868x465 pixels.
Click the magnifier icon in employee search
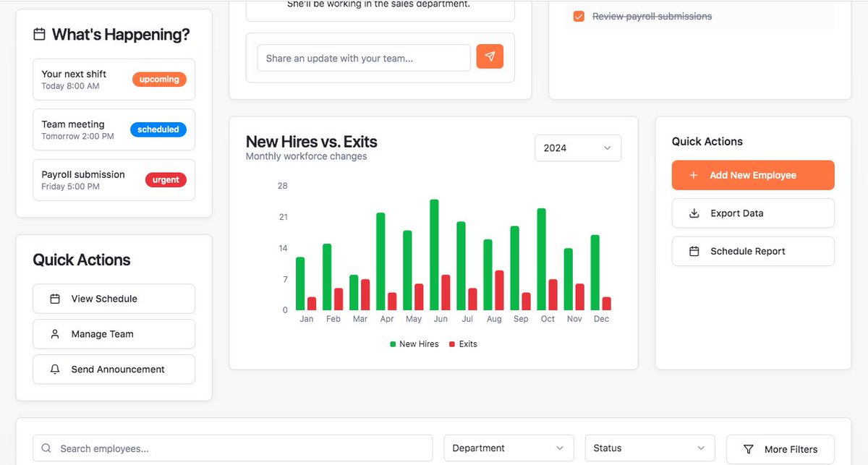coord(46,448)
